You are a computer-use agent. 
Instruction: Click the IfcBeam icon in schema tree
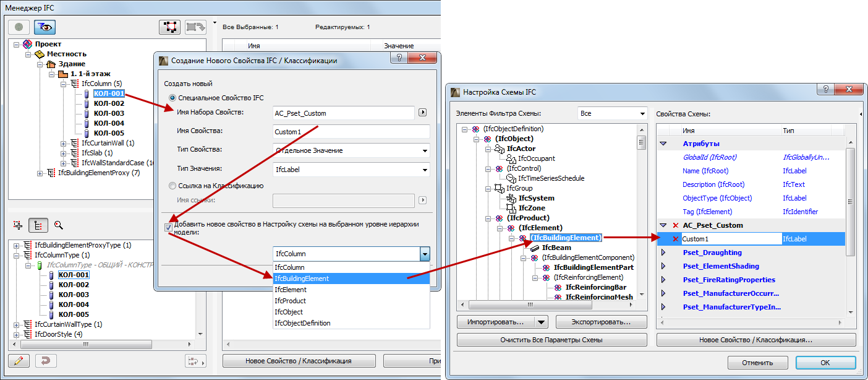point(535,248)
